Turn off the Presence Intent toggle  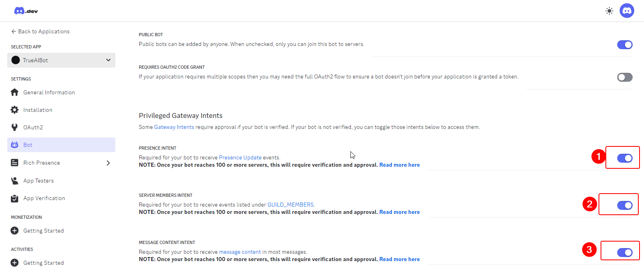pyautogui.click(x=625, y=158)
